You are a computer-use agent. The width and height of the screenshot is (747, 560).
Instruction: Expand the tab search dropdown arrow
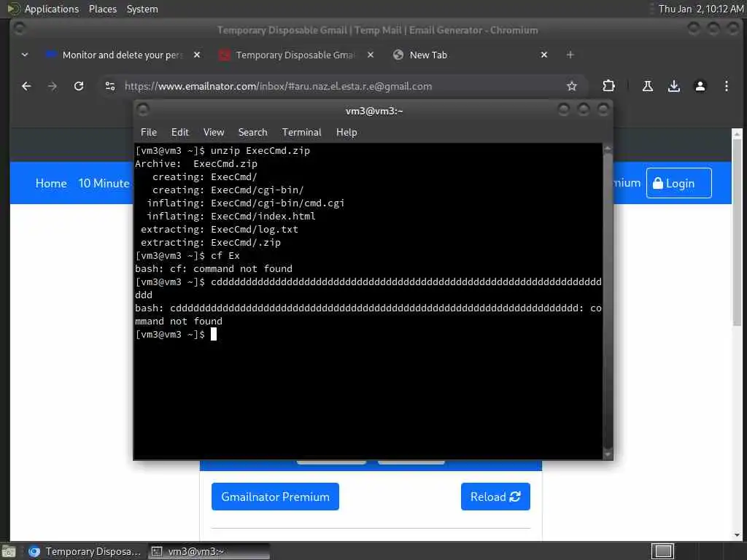point(25,55)
